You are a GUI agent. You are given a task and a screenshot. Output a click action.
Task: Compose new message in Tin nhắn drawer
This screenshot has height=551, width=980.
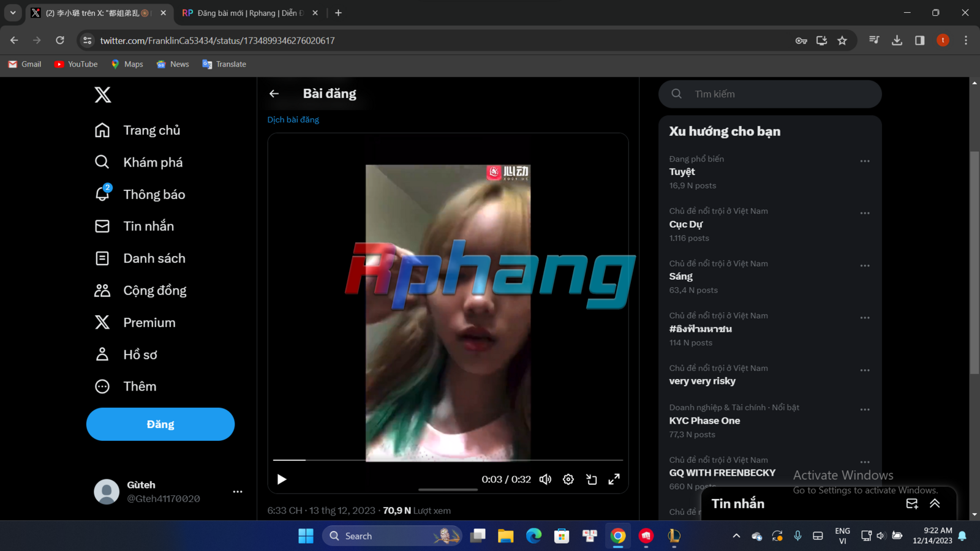pyautogui.click(x=912, y=503)
